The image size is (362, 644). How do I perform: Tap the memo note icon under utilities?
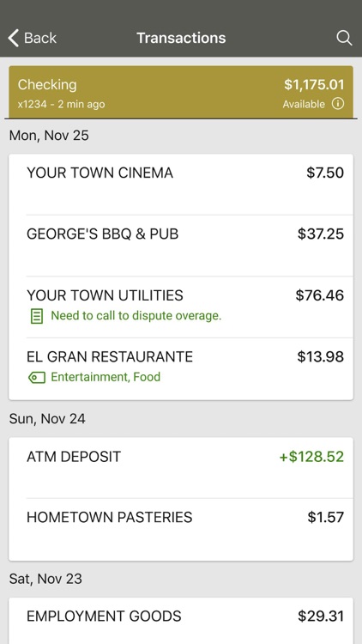[37, 316]
